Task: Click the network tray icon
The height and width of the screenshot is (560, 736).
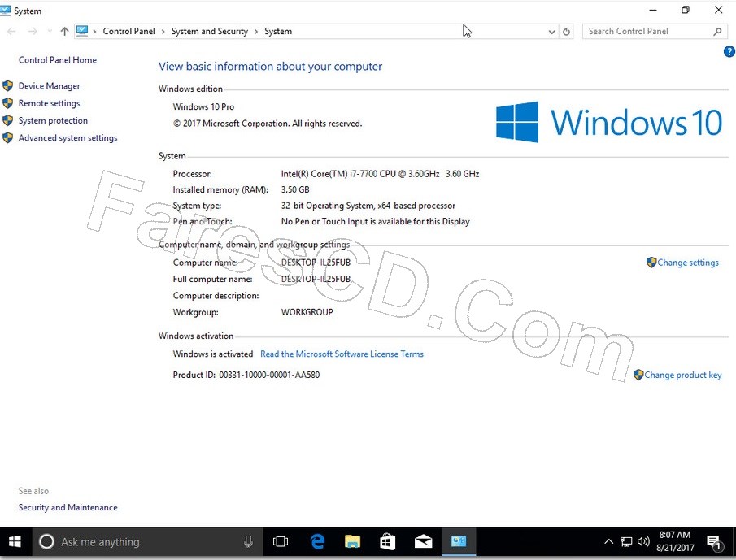Action: 626,542
